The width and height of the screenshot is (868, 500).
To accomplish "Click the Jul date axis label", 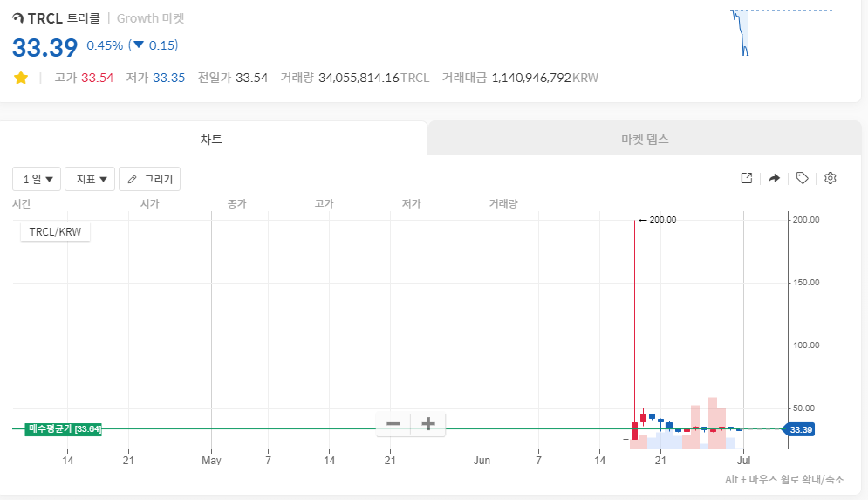I will click(x=743, y=461).
